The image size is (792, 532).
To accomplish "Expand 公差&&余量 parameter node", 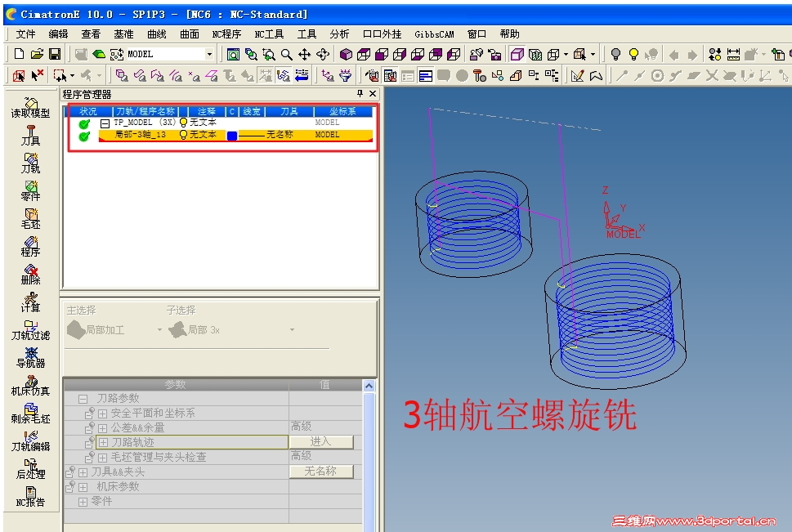I will pos(102,428).
